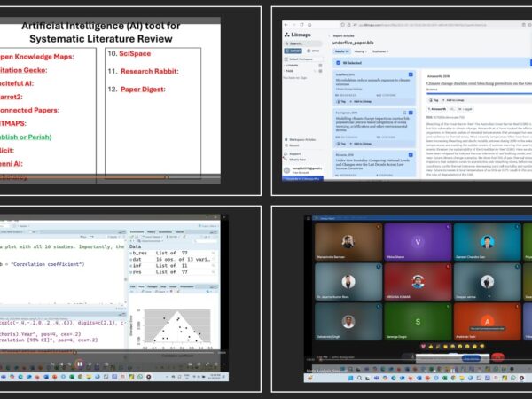
Task: Toggle the All Selected checkbox in Litmaps
Action: coord(339,63)
